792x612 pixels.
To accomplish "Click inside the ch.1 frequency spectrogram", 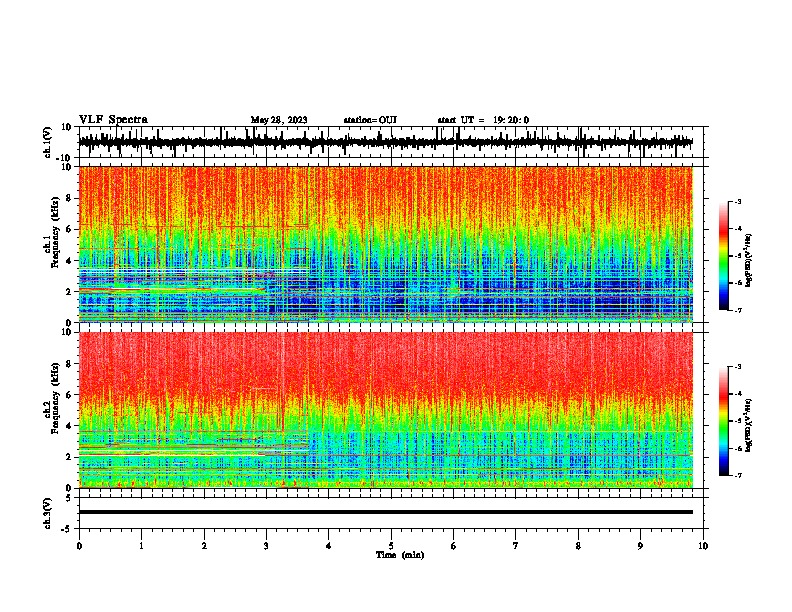I will tap(385, 244).
